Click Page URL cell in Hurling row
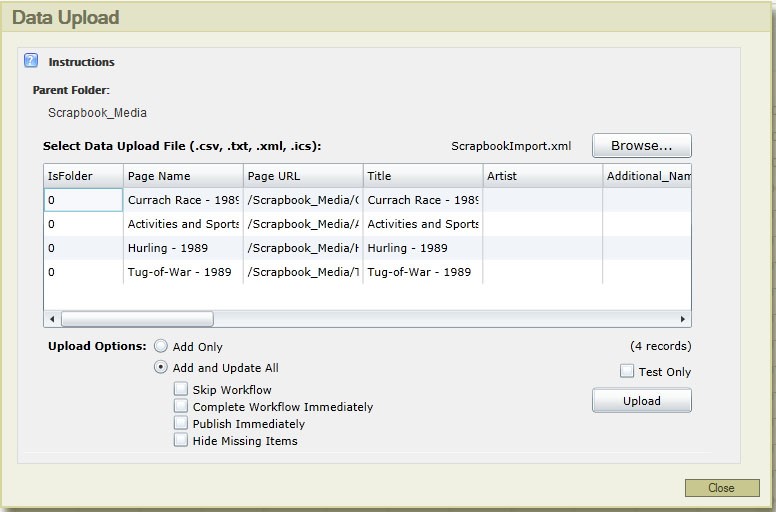 (303, 248)
